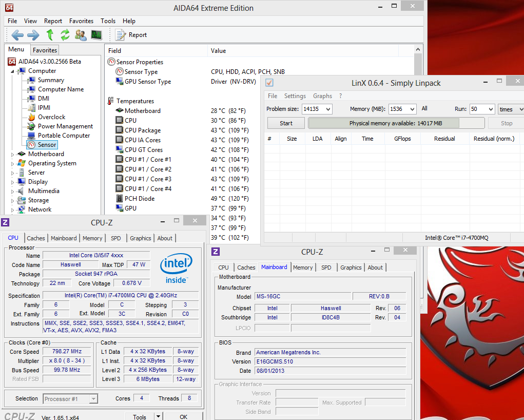This screenshot has width=524, height=420.
Task: Open the Run count dropdown in LinX
Action: tap(490, 109)
